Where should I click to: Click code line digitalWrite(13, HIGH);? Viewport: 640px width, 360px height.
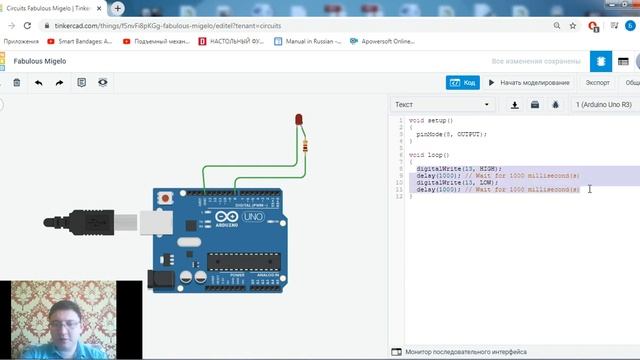coord(459,169)
